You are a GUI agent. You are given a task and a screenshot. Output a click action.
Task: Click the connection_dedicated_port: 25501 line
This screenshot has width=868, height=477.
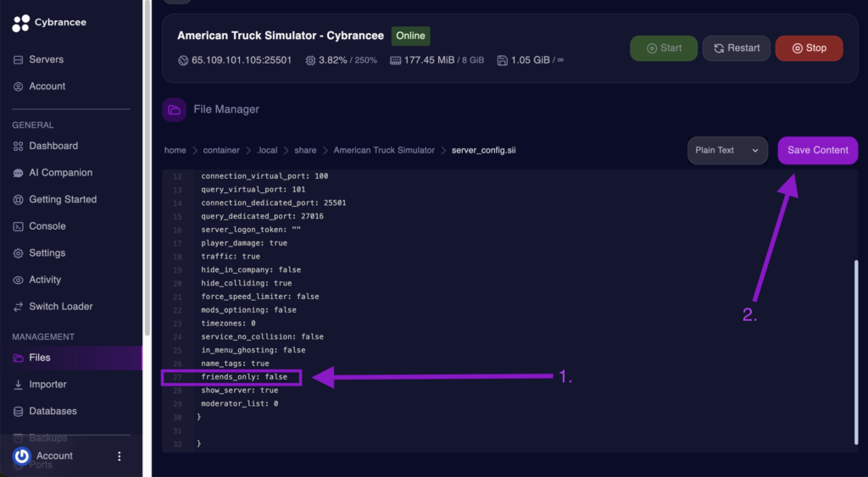[x=274, y=202]
